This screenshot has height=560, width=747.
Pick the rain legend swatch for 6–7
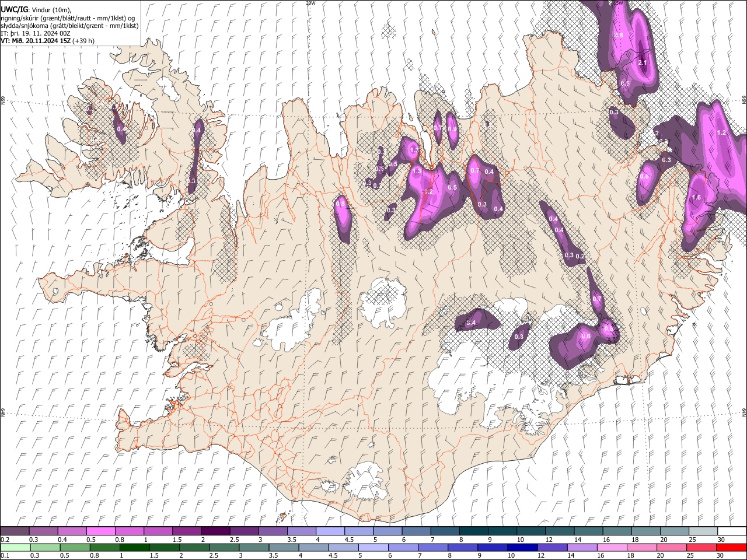403,547
